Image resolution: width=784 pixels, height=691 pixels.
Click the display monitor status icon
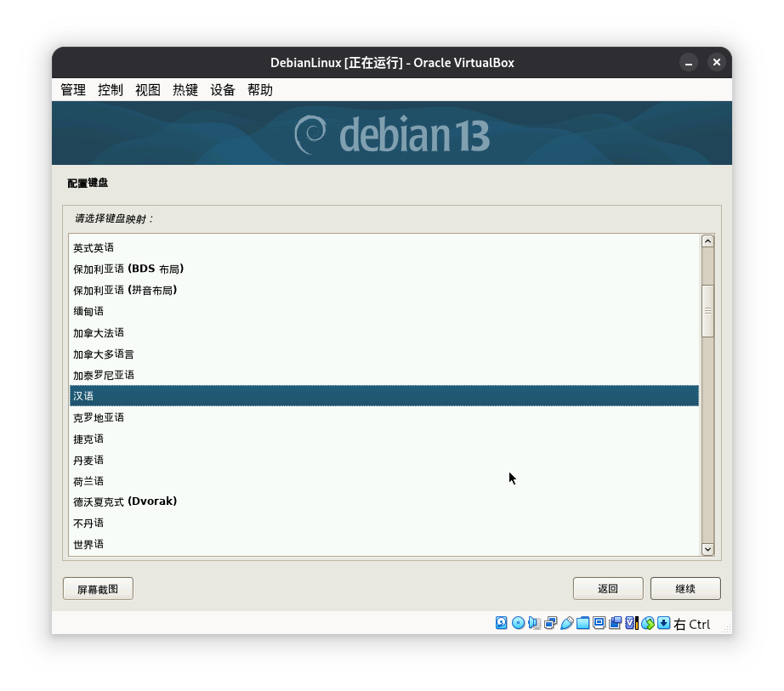[x=599, y=622]
